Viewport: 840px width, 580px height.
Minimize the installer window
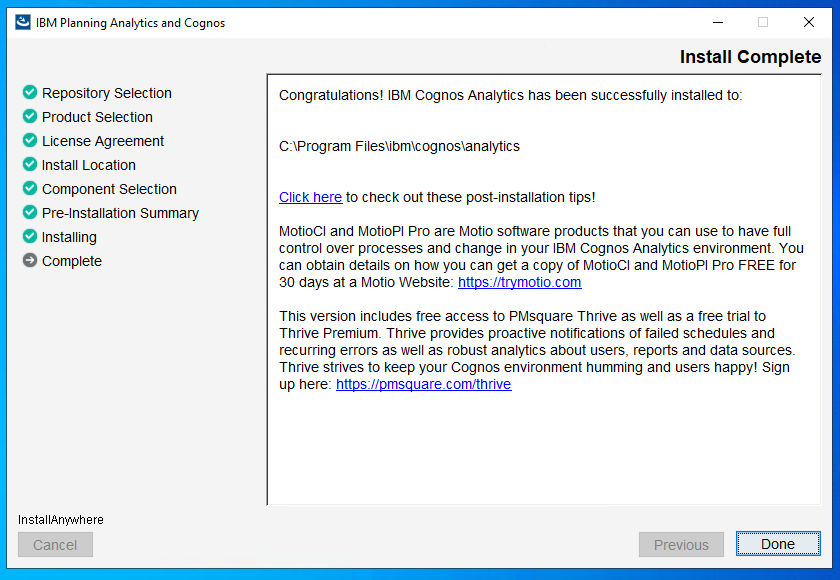(718, 22)
